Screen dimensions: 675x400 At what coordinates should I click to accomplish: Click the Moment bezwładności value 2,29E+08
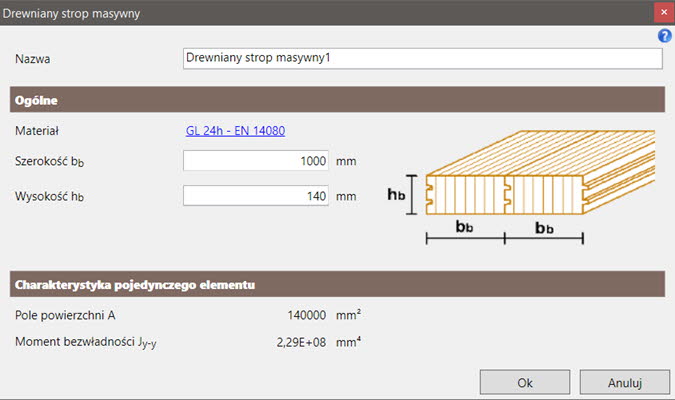pyautogui.click(x=299, y=344)
